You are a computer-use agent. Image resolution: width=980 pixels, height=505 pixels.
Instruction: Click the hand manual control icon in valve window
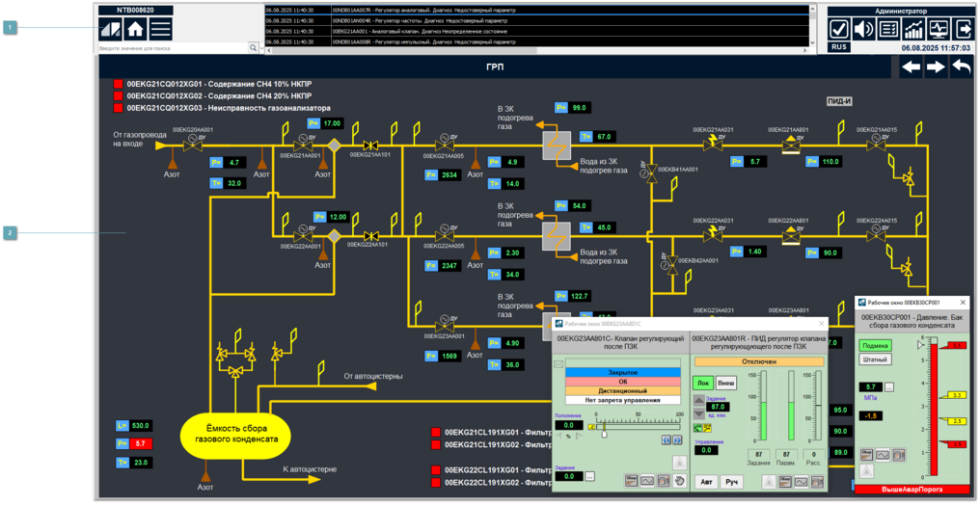tap(679, 480)
